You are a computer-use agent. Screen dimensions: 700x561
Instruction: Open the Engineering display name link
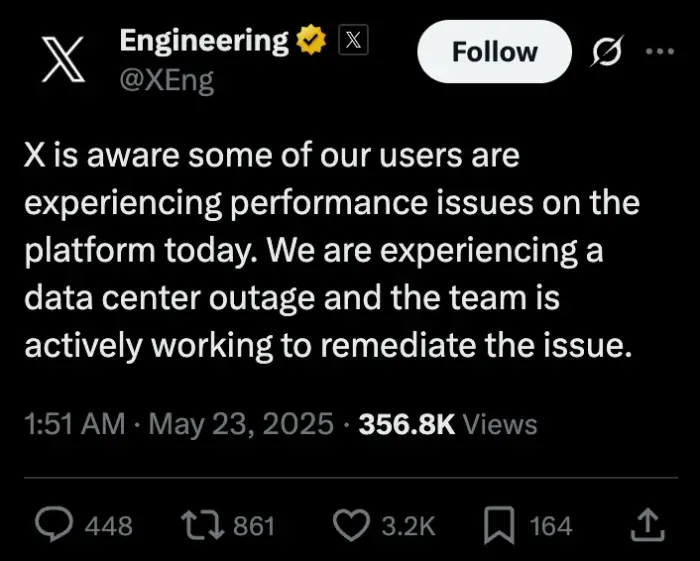(x=204, y=41)
